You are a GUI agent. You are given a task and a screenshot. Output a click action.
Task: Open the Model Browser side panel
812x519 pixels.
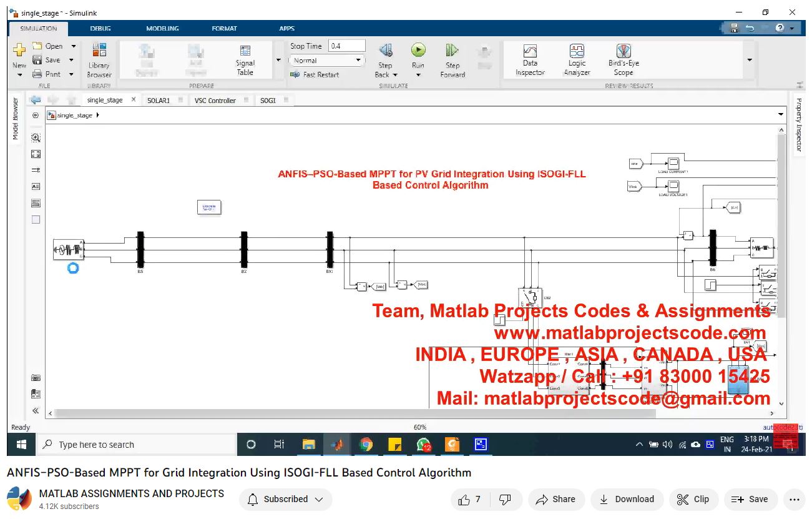point(16,119)
